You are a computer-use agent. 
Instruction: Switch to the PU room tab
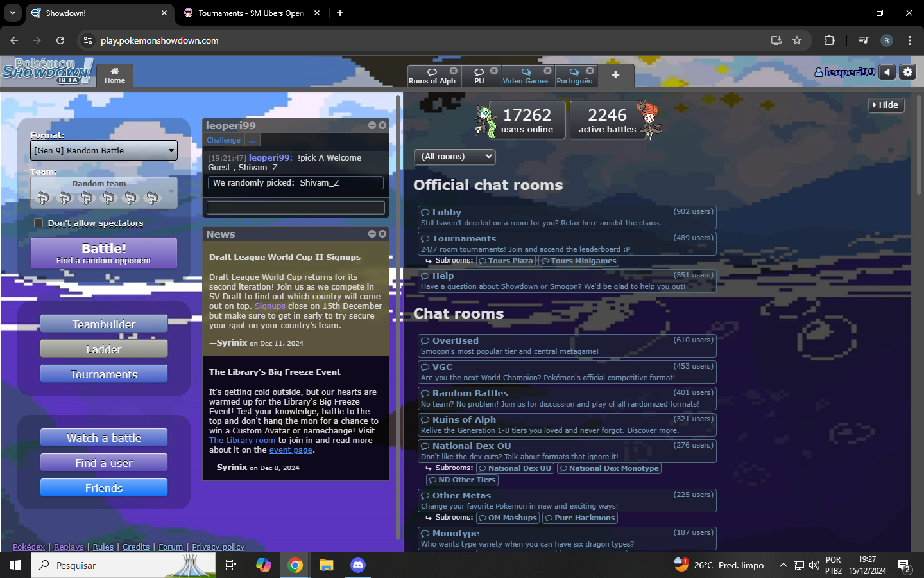click(479, 76)
